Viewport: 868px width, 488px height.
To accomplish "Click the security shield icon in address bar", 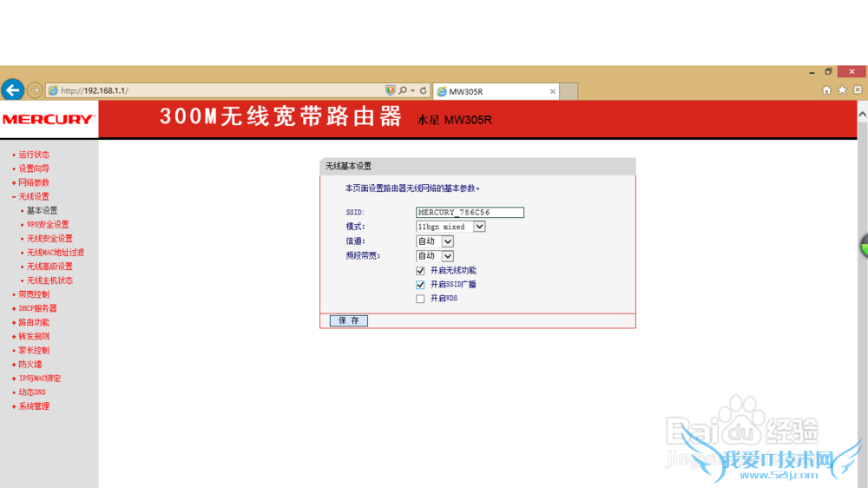I will pyautogui.click(x=391, y=90).
